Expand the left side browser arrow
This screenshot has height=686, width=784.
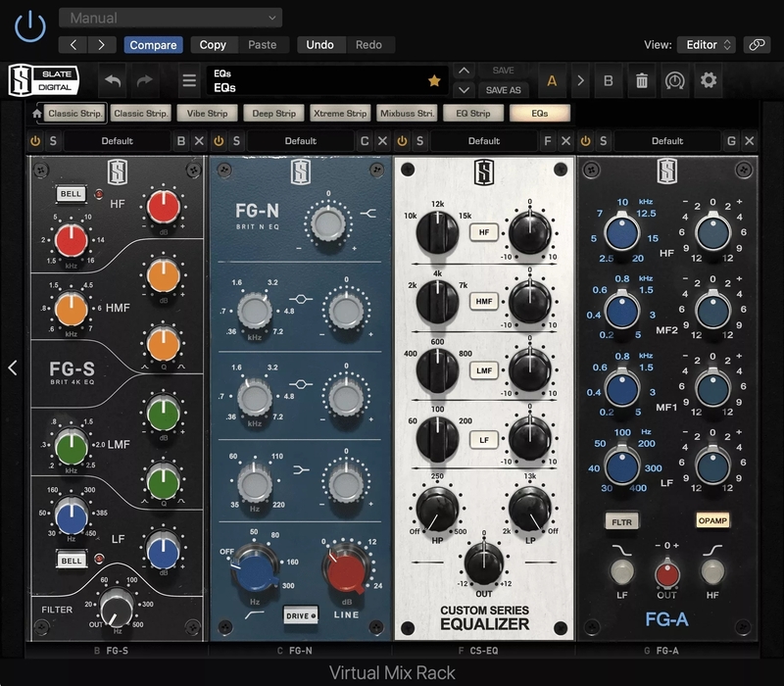coord(13,368)
